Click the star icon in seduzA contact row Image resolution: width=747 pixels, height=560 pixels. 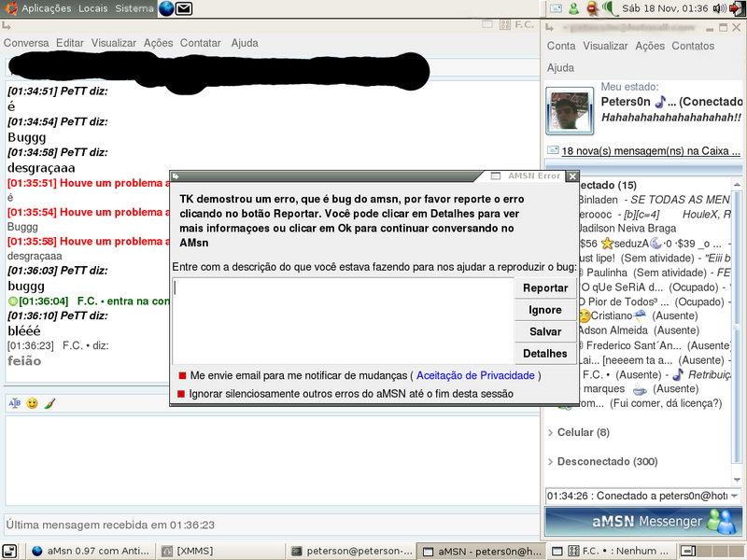point(607,244)
